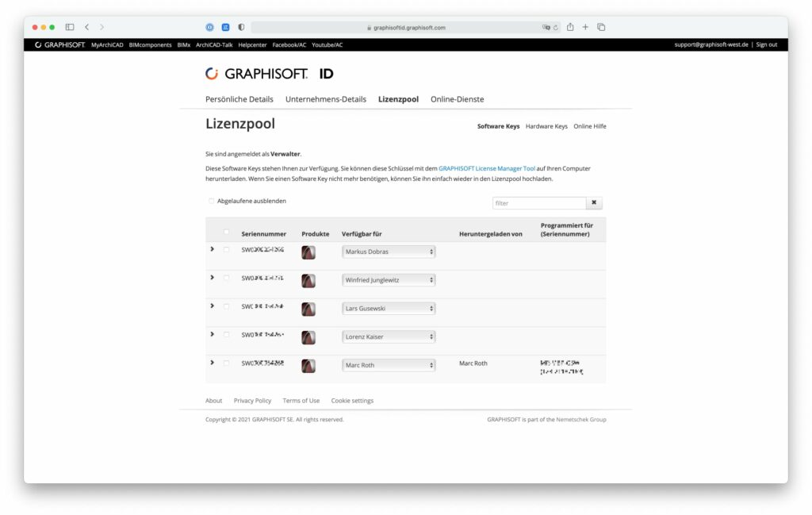Switch to the Online-Dienste tab
Image resolution: width=812 pixels, height=515 pixels.
tap(458, 99)
